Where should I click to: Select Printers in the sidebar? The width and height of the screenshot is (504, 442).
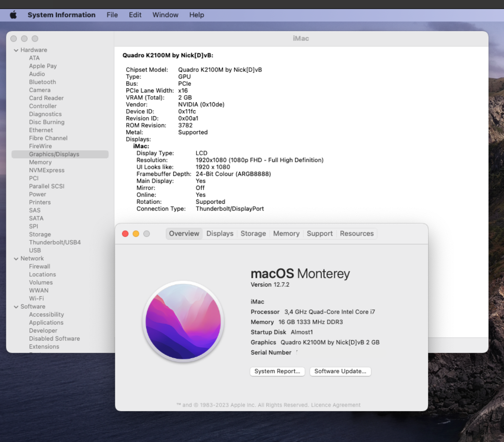(40, 202)
